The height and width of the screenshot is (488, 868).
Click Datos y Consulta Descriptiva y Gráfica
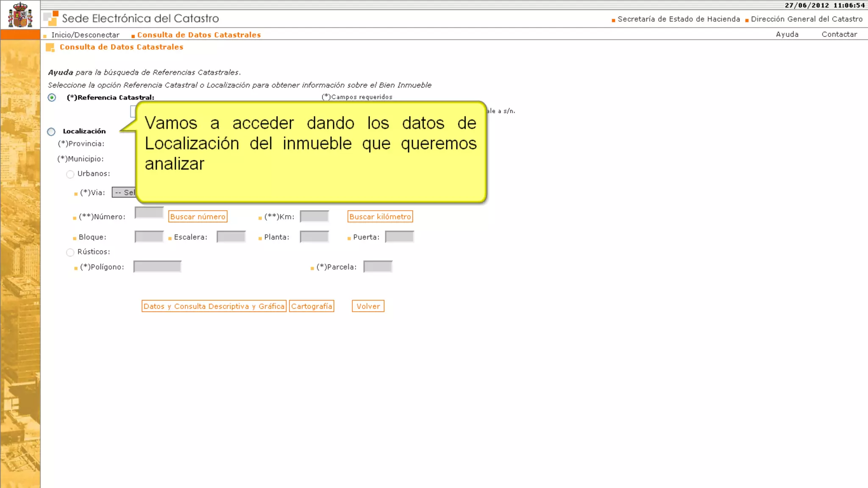[214, 306]
